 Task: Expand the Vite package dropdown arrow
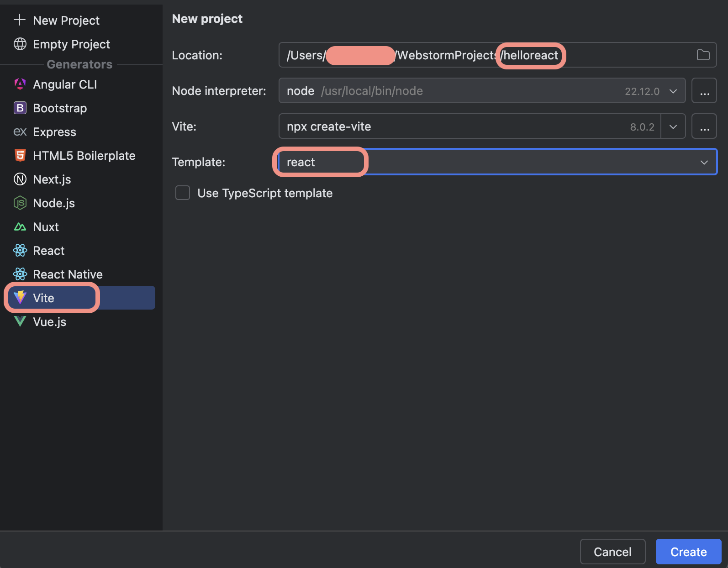(x=673, y=126)
